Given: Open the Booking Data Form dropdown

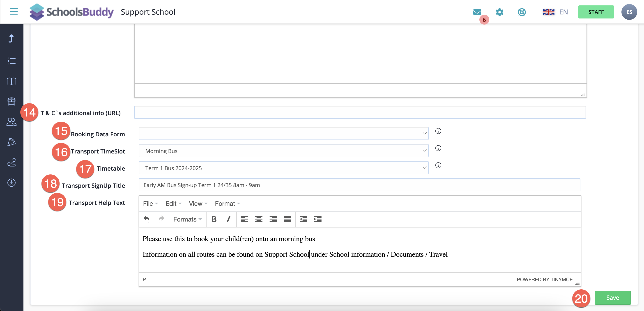Looking at the screenshot, I should pyautogui.click(x=283, y=133).
